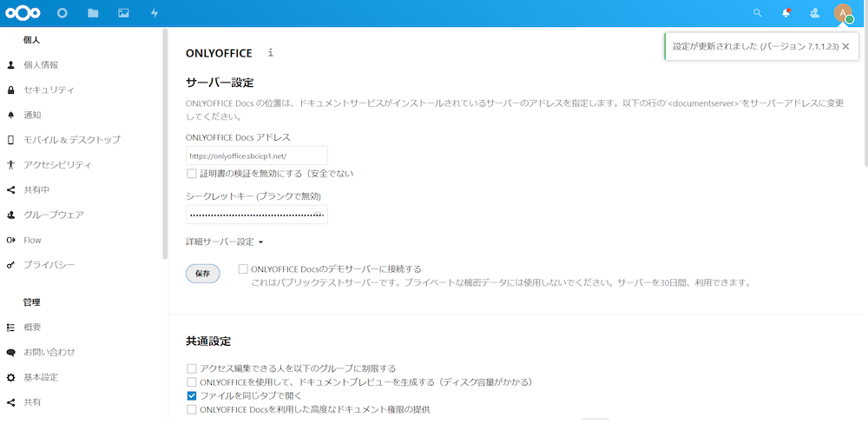
Task: Open the Dashboard circle icon
Action: 62,13
